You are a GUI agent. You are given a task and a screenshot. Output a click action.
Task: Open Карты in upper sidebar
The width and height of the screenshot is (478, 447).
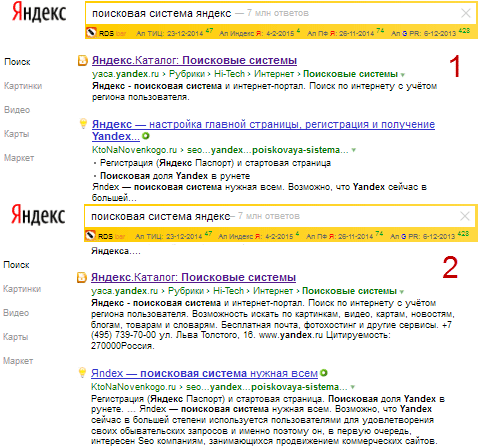[x=16, y=134]
